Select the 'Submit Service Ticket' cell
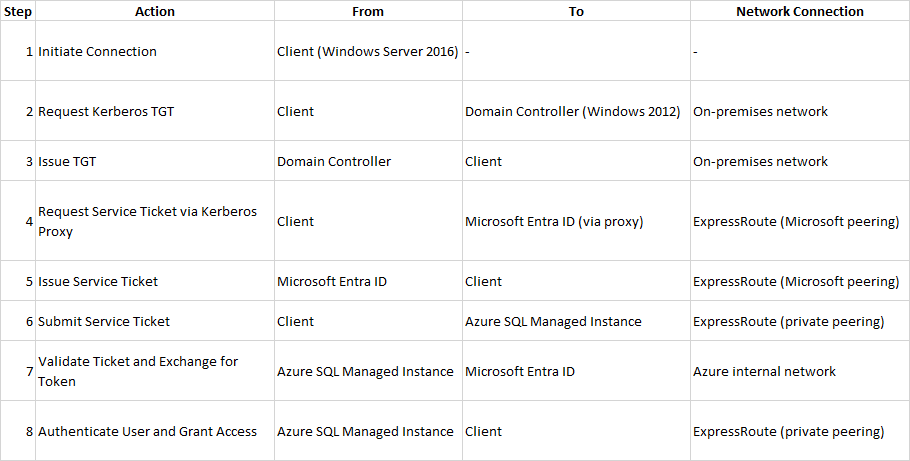Image resolution: width=910 pixels, height=461 pixels. pyautogui.click(x=154, y=321)
